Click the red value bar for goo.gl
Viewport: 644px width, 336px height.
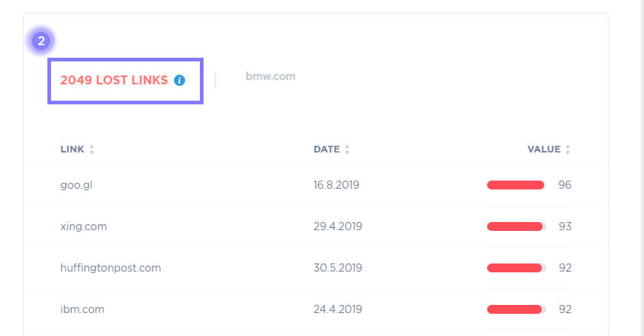(516, 185)
